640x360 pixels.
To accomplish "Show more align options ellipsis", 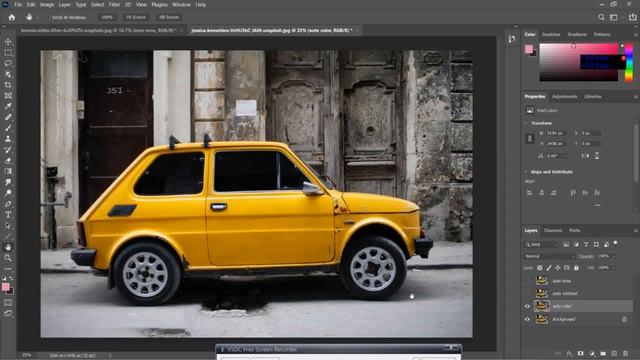I will (x=598, y=205).
